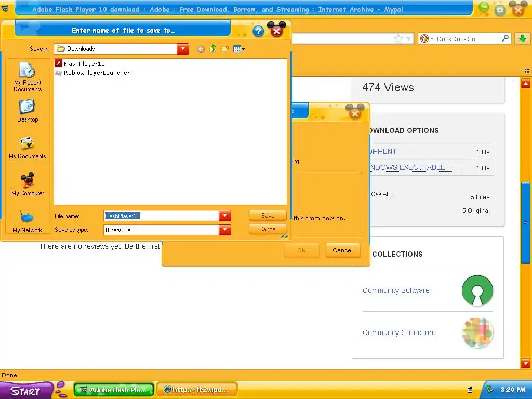This screenshot has width=532, height=399.
Task: Go to Desktop in the places bar
Action: (28, 111)
